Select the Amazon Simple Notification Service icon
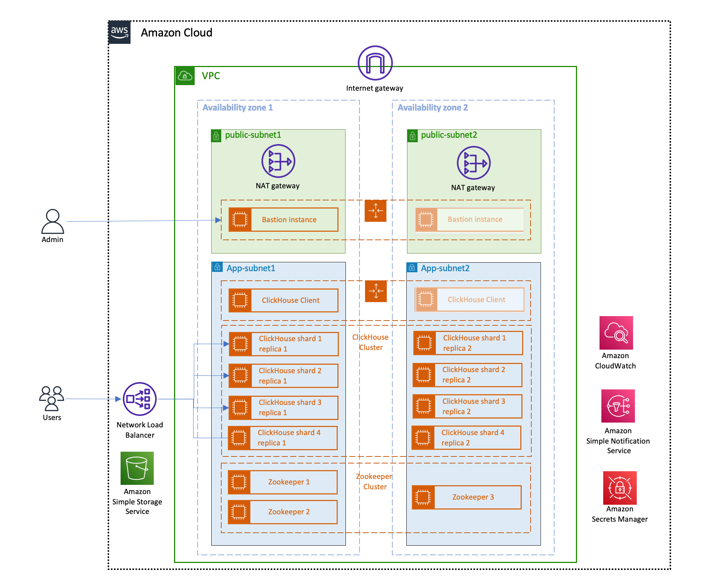This screenshot has height=588, width=719. tap(618, 406)
